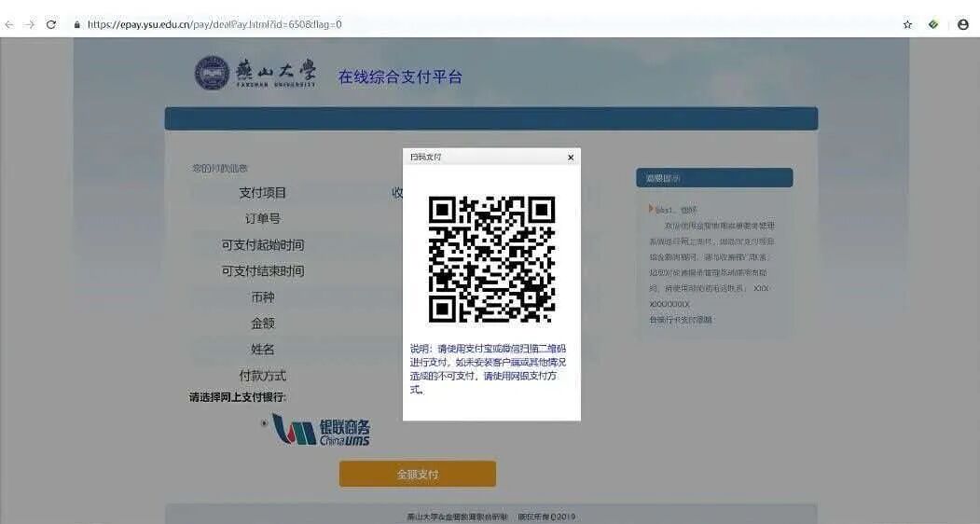The image size is (980, 524).
Task: Click the footer copyright text
Action: (491, 517)
